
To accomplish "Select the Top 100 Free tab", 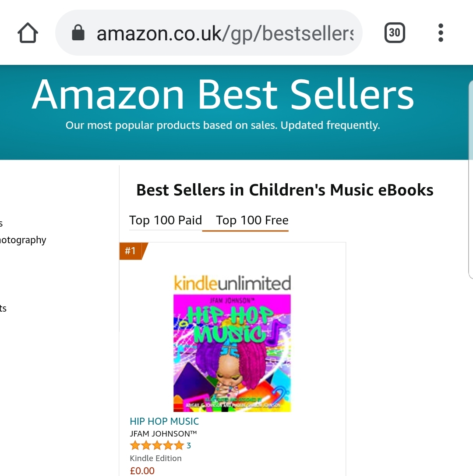I will point(252,220).
